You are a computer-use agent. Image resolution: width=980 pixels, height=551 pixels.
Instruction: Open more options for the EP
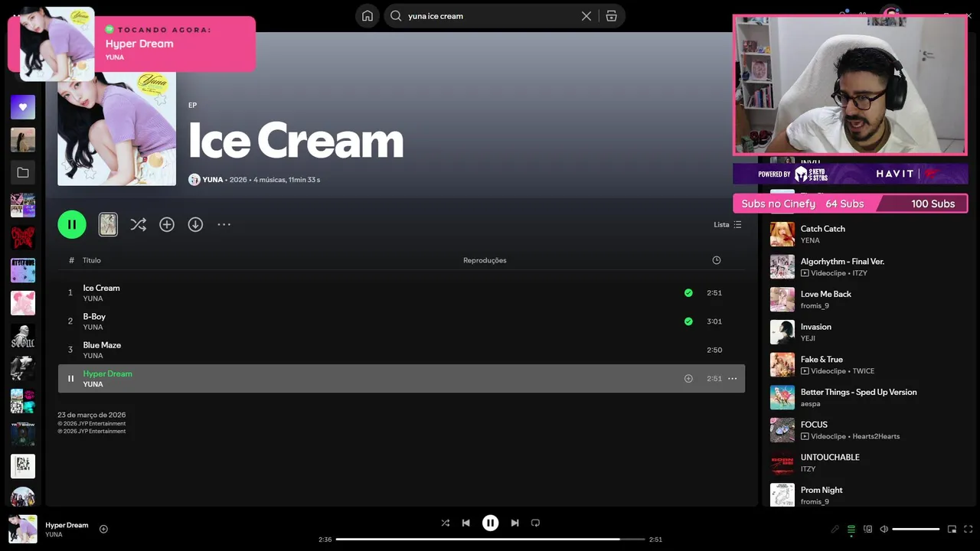click(x=224, y=224)
